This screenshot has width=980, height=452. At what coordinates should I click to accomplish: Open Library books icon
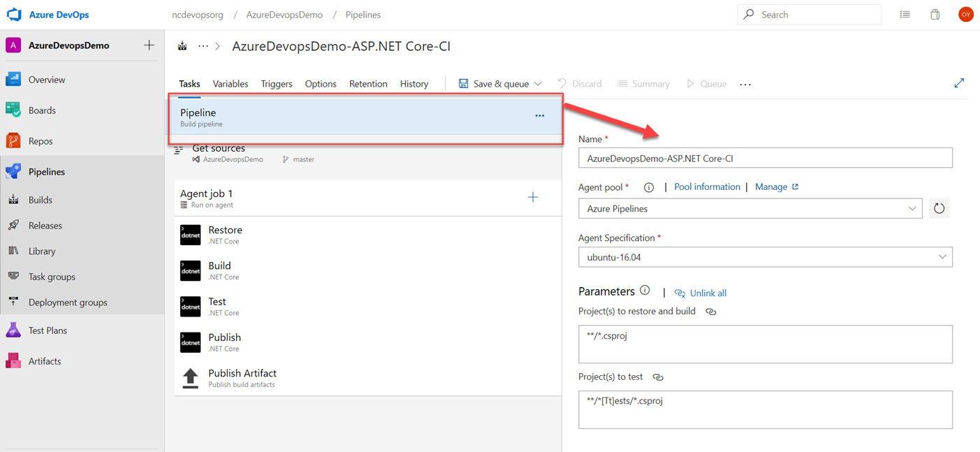click(x=13, y=251)
